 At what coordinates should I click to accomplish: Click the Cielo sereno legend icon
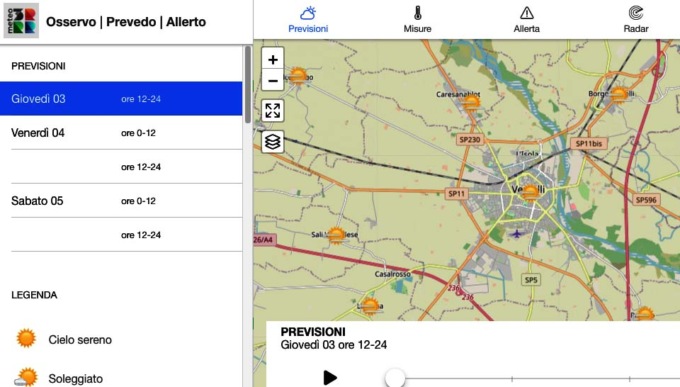coord(26,338)
